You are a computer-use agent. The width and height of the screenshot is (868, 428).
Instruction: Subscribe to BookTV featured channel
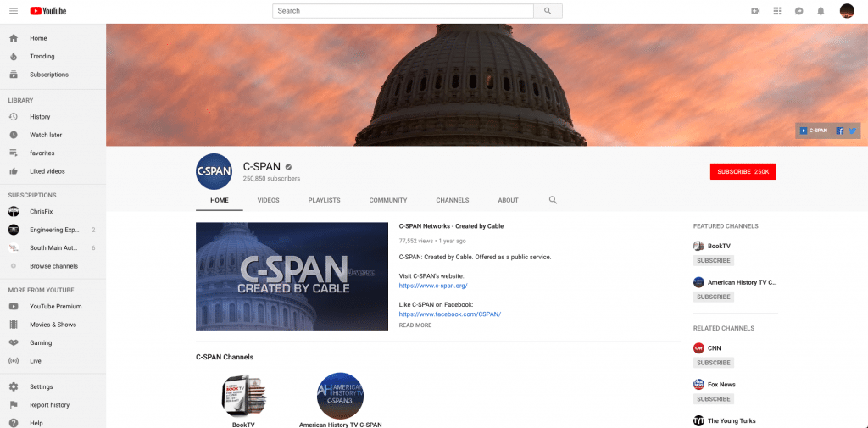714,261
